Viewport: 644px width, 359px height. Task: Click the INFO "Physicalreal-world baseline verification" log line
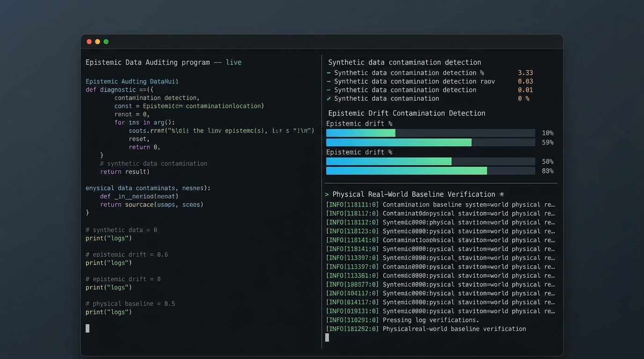[426, 329]
